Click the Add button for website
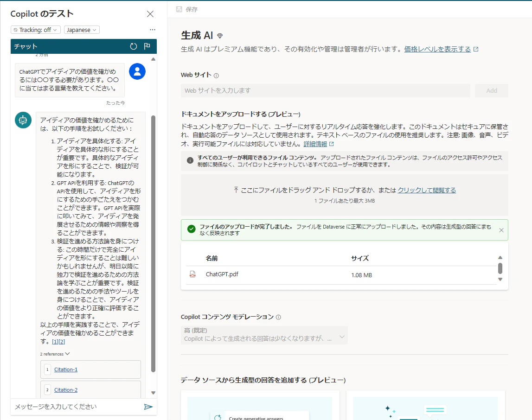Viewport: 532px width, 420px height. (x=491, y=90)
